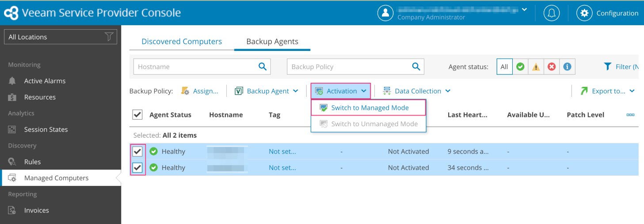Viewport: 644px width, 224px height.
Task: Toggle the select-all header checkbox
Action: [x=137, y=115]
